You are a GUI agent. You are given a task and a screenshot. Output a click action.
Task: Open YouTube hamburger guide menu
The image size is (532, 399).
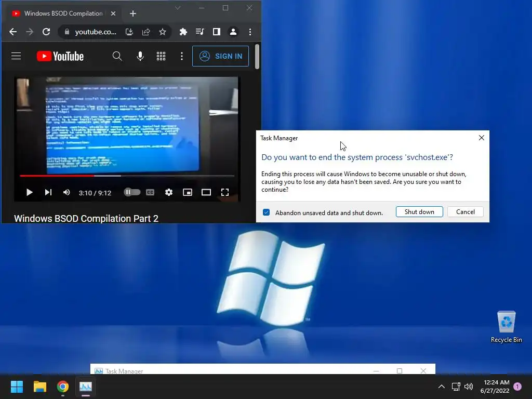[x=16, y=56]
